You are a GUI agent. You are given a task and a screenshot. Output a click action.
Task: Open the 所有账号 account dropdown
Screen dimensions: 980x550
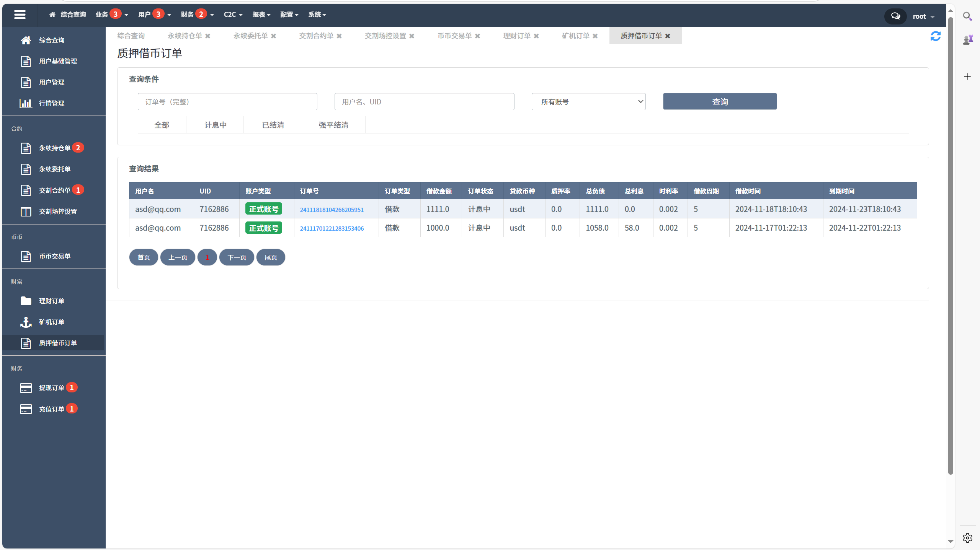[588, 101]
